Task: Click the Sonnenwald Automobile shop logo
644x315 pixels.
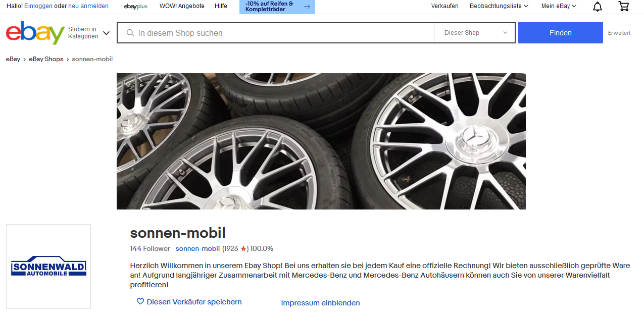Action: click(48, 267)
